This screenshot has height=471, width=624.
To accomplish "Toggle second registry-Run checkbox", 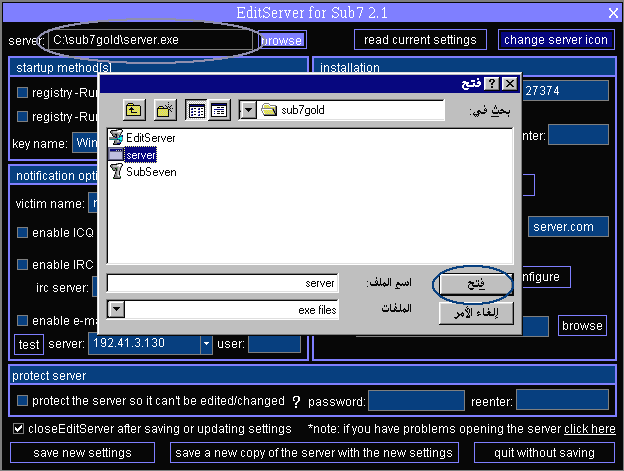I will pos(22,116).
